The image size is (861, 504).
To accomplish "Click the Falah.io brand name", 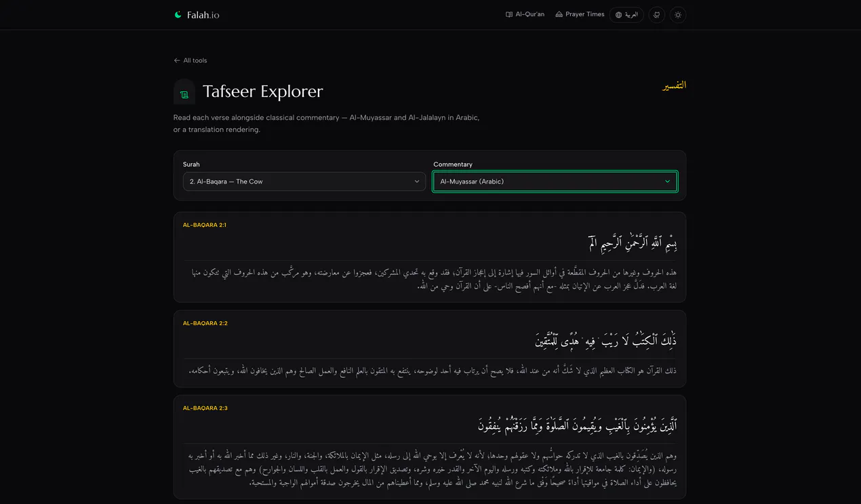I will point(203,15).
